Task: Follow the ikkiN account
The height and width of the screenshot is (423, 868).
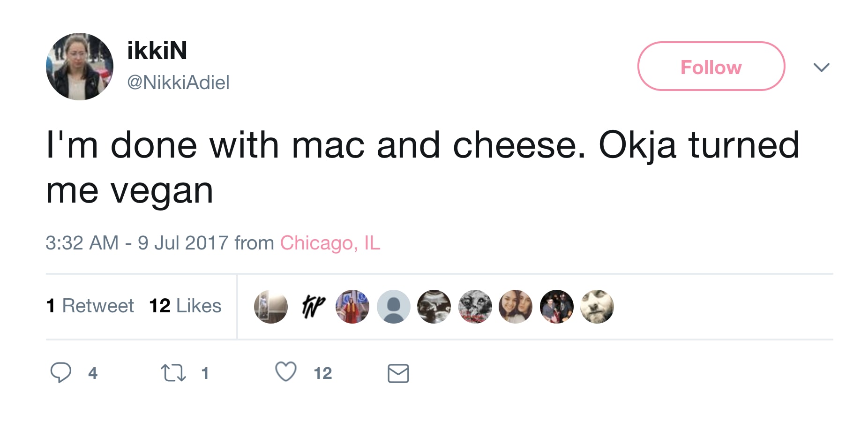Action: [711, 66]
